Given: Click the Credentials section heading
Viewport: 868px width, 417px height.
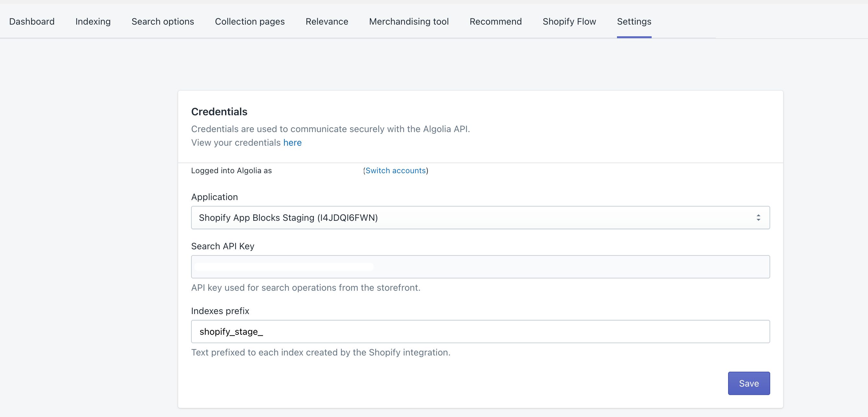Looking at the screenshot, I should (219, 111).
